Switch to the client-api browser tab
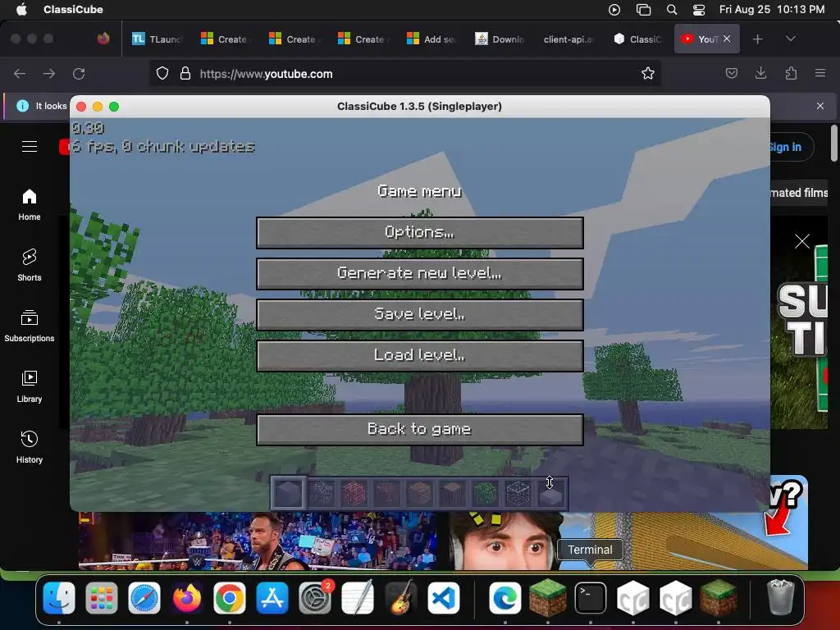Image resolution: width=840 pixels, height=630 pixels. click(568, 39)
